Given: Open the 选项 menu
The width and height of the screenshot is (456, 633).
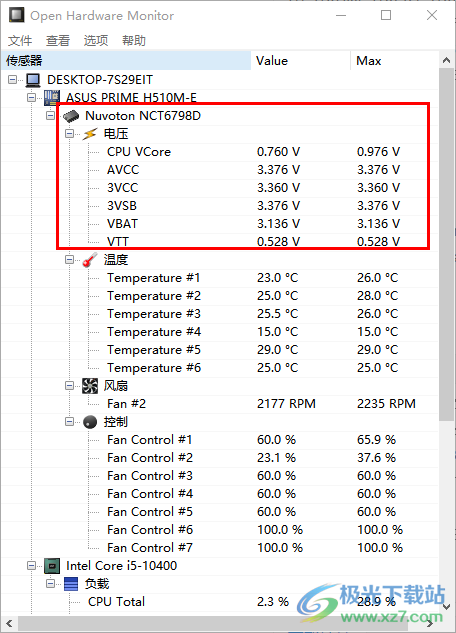Looking at the screenshot, I should click(96, 40).
